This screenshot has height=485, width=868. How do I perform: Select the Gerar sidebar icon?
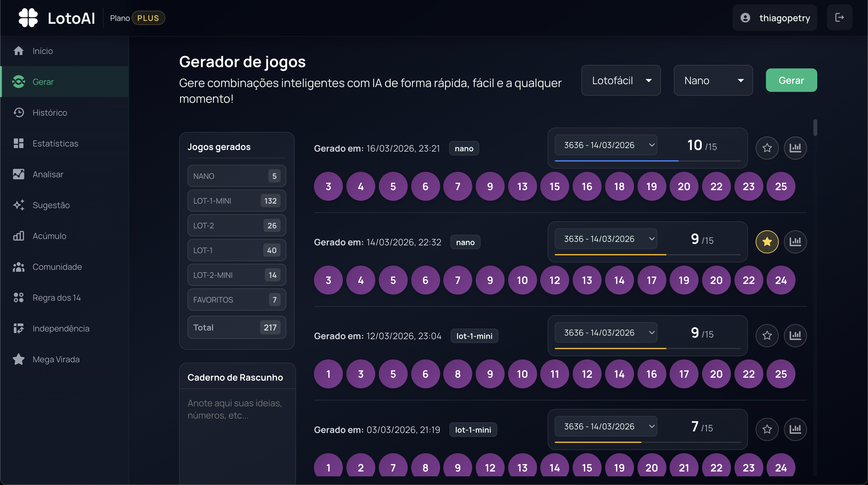(19, 82)
